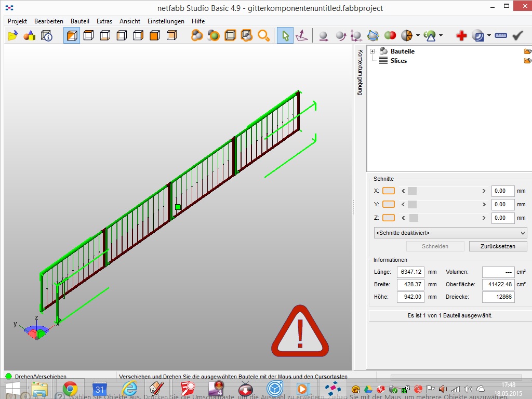
Task: Select the ruler measurement tool
Action: click(x=501, y=35)
